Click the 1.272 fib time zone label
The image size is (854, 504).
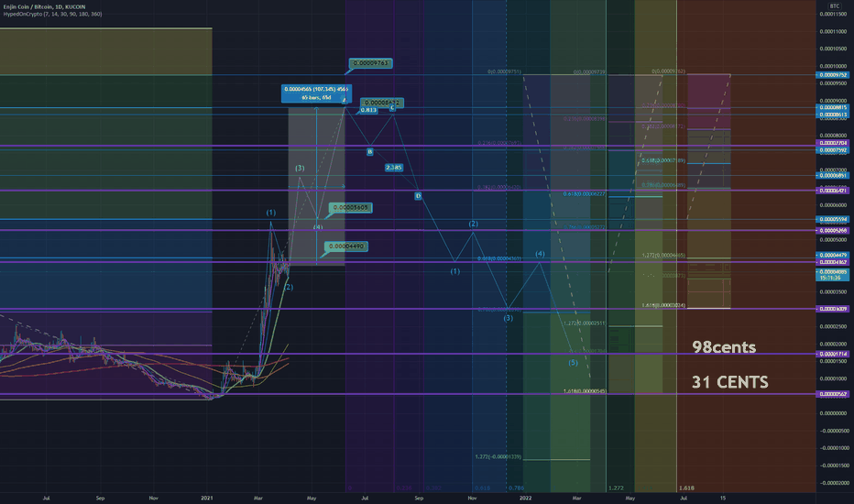coord(616,488)
